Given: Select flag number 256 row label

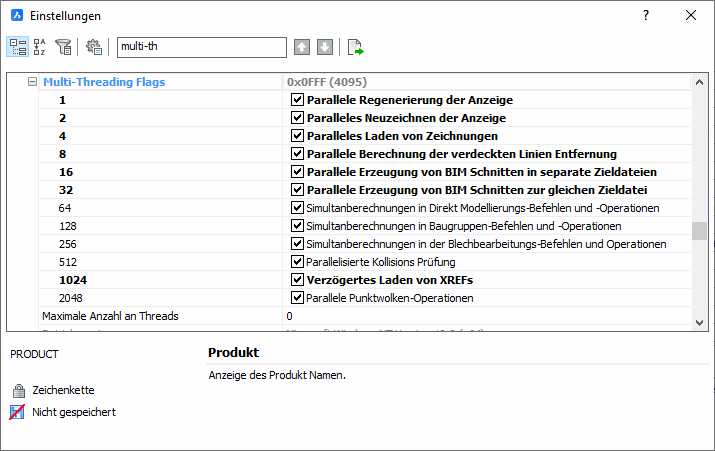Looking at the screenshot, I should 67,244.
